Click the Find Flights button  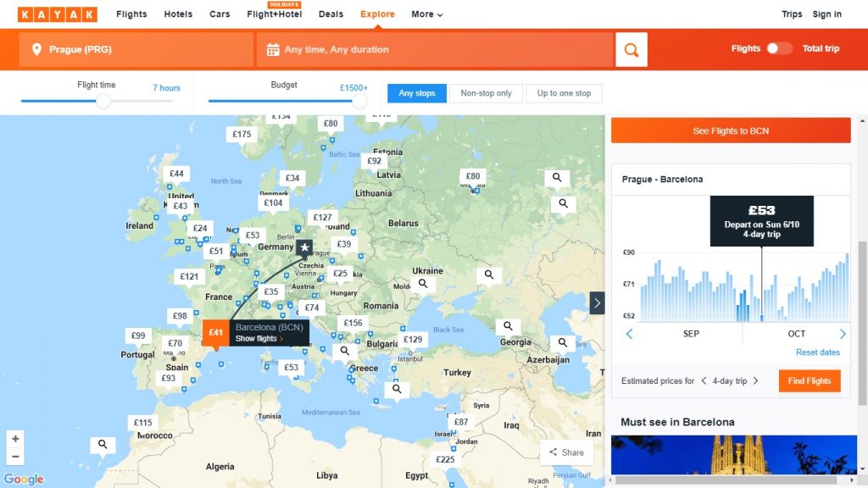click(810, 381)
